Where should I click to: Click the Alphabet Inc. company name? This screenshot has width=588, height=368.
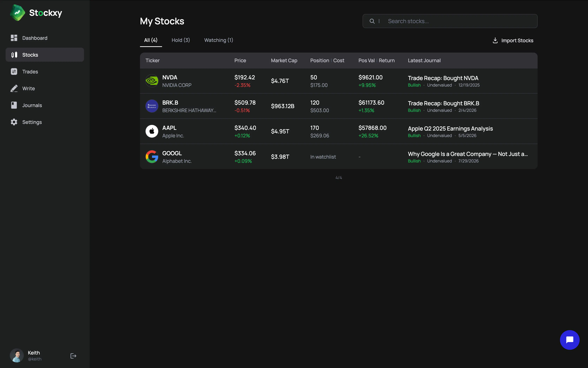click(177, 161)
